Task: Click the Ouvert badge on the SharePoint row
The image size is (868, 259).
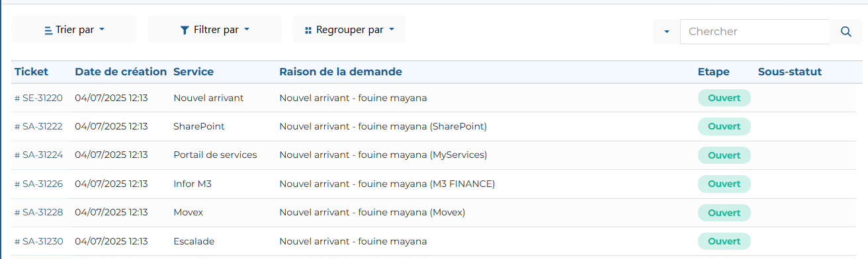Action: coord(724,126)
